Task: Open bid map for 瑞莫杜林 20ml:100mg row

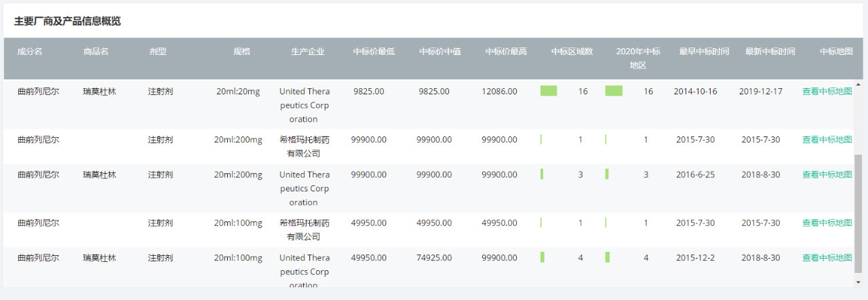Action: point(827,258)
